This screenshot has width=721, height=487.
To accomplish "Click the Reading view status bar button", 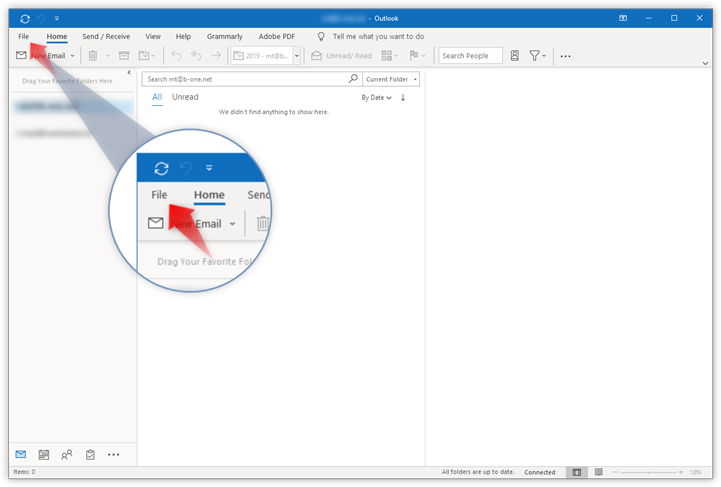I will click(x=599, y=472).
